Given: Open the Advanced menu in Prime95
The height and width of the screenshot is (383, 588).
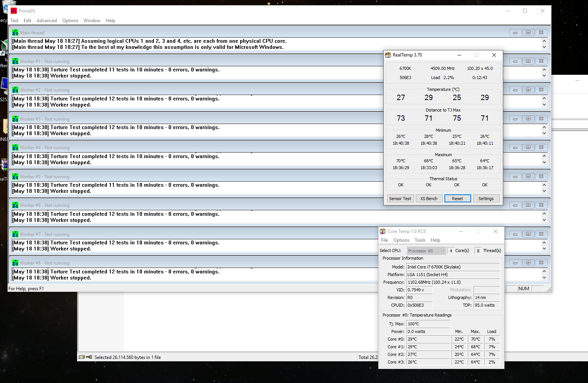Looking at the screenshot, I should coord(47,21).
